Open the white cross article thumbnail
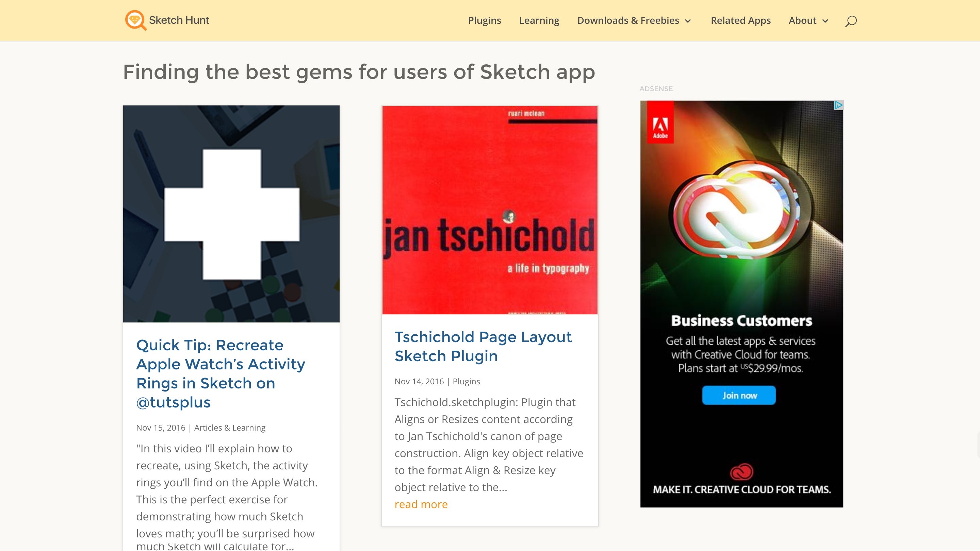980x551 pixels. pyautogui.click(x=231, y=214)
